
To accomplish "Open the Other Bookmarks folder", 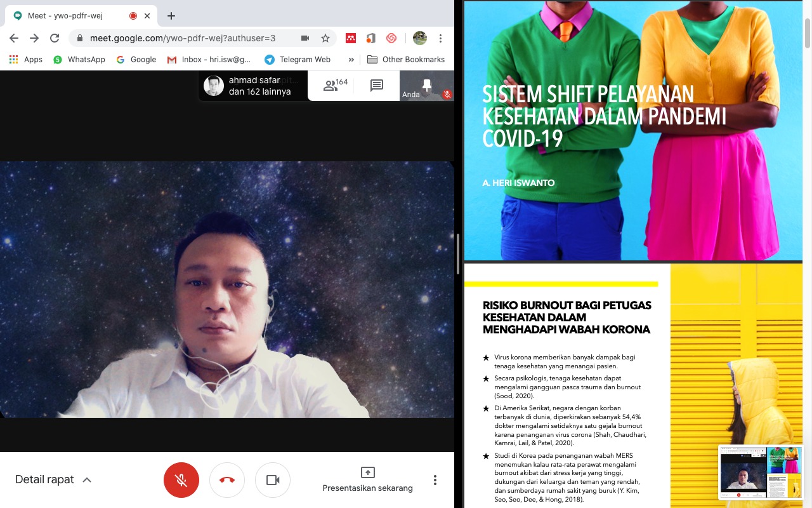I will coord(406,59).
